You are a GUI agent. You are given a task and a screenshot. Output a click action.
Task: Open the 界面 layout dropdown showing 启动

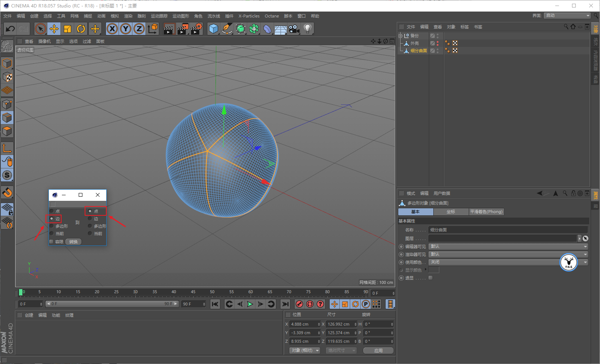[567, 16]
